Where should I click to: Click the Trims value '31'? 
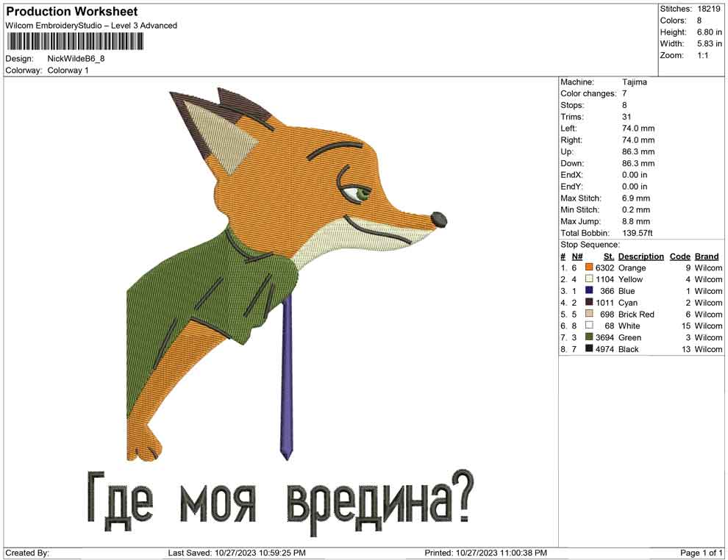pyautogui.click(x=627, y=117)
